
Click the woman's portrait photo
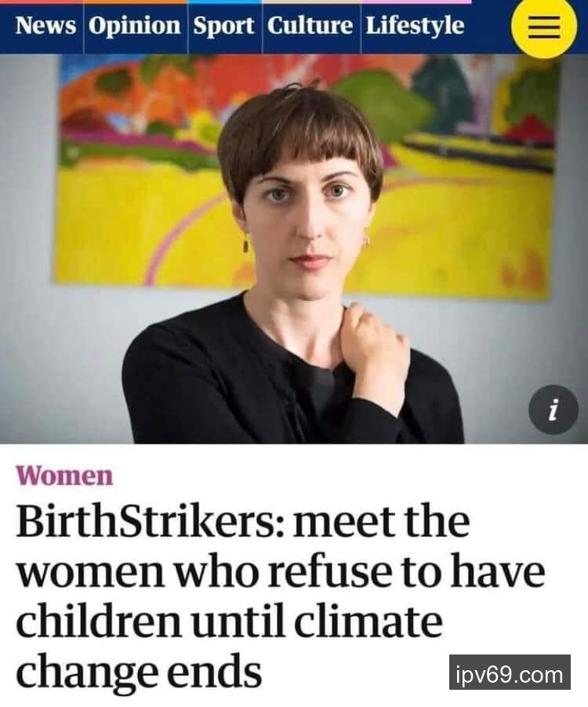click(x=294, y=249)
